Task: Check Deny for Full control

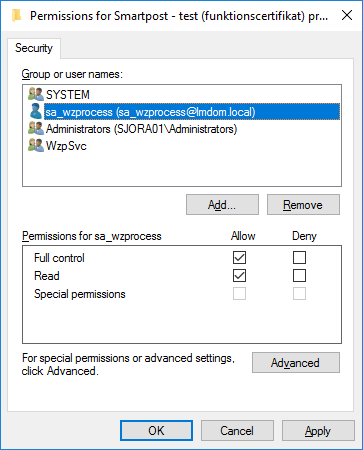Action: point(299,258)
